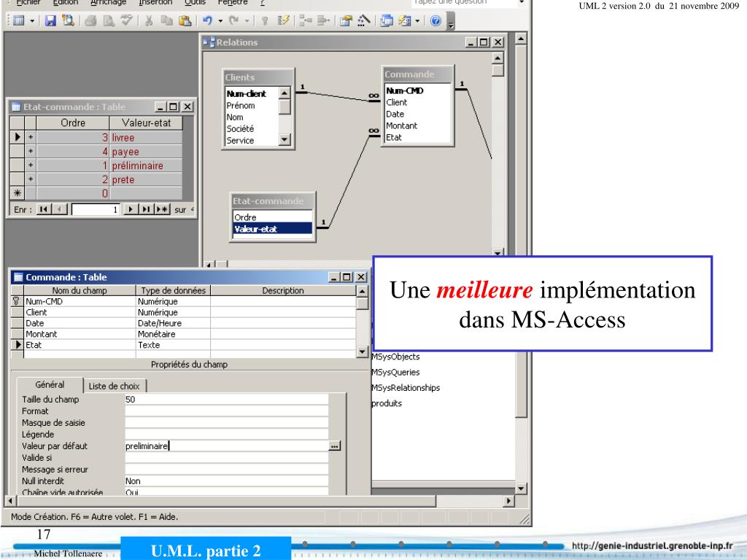The height and width of the screenshot is (560, 747).
Task: Click the Delete Rows toolbar icon
Action: tap(323, 21)
